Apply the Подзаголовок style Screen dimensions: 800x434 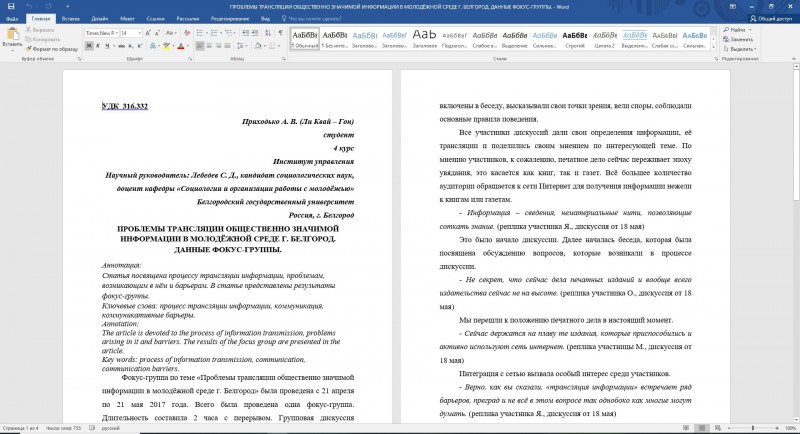pyautogui.click(x=455, y=39)
